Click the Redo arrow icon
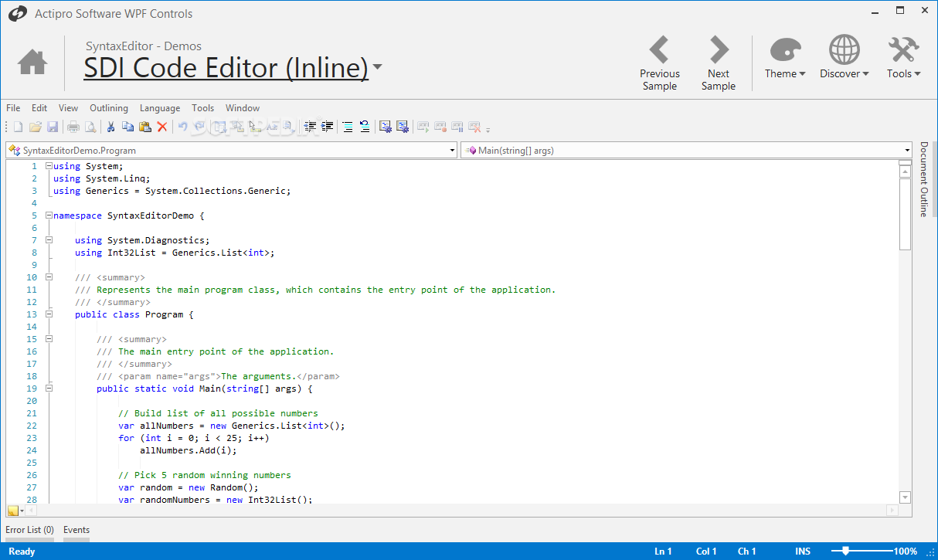This screenshot has height=560, width=938. [x=200, y=127]
